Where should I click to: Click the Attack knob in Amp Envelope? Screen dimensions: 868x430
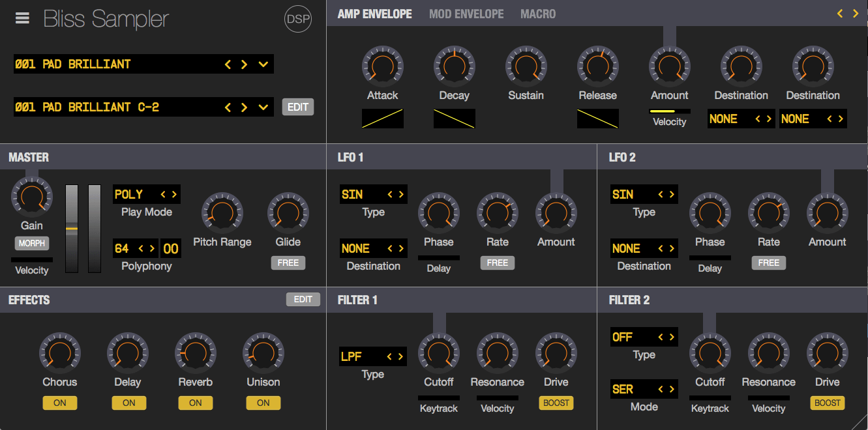(383, 66)
